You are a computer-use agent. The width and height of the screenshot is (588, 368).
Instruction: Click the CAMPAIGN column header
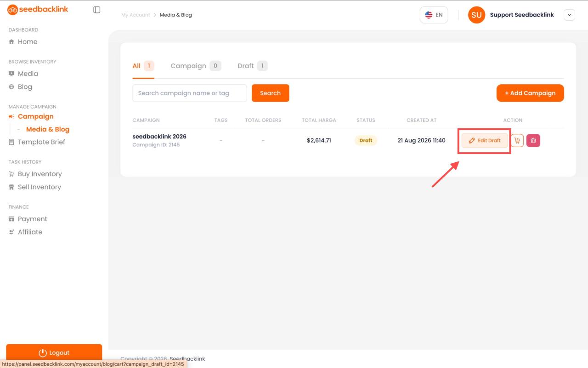(146, 120)
